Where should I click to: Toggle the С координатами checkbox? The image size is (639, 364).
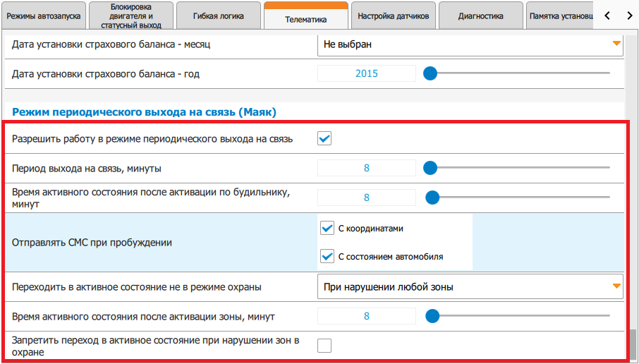point(327,229)
